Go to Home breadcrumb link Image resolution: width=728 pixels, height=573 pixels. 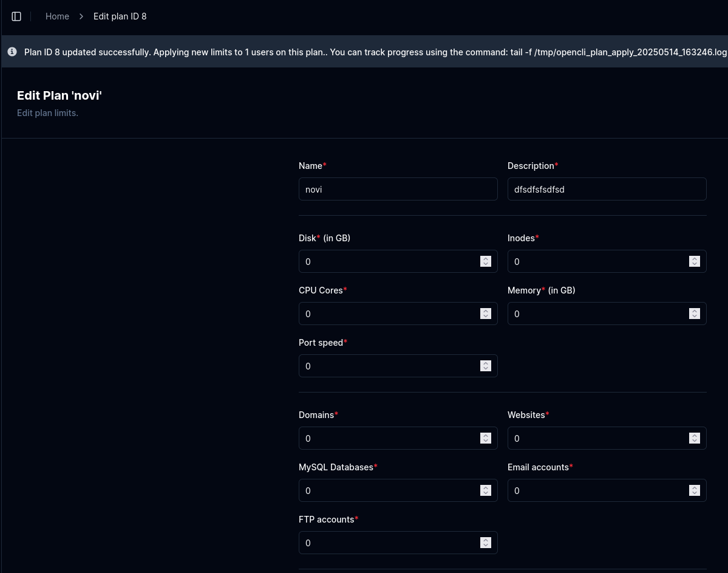tap(57, 16)
